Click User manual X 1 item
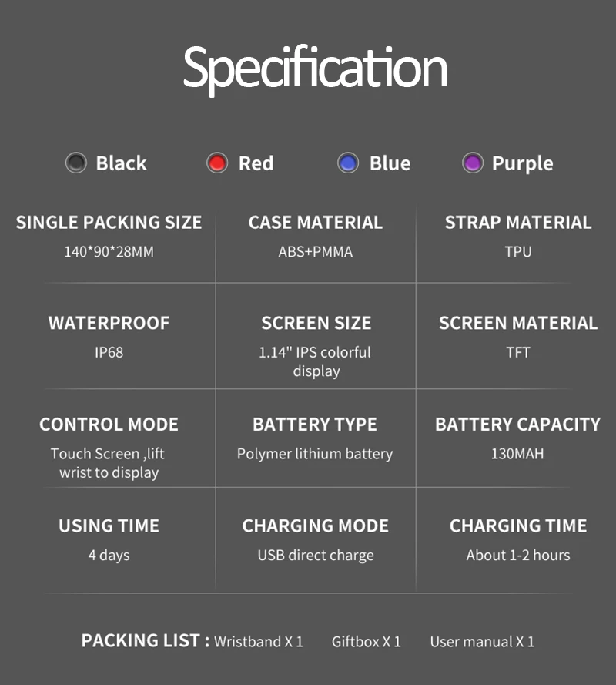Image resolution: width=616 pixels, height=685 pixels. tap(482, 642)
